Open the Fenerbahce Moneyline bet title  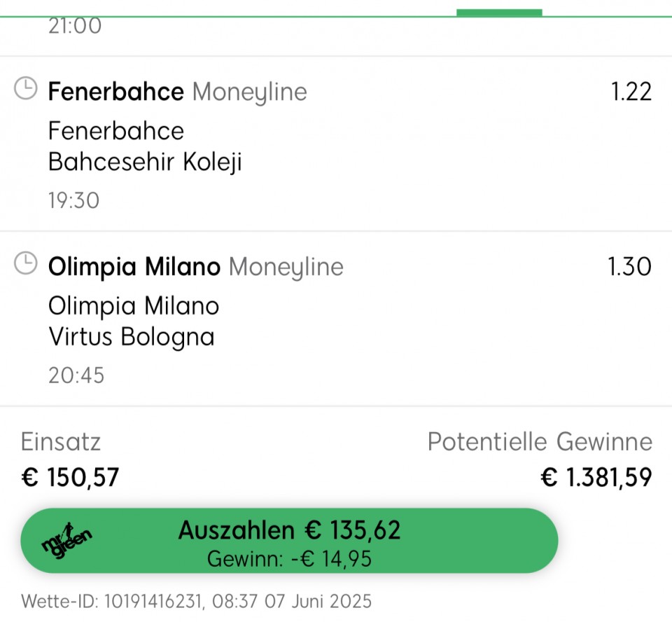coord(177,92)
